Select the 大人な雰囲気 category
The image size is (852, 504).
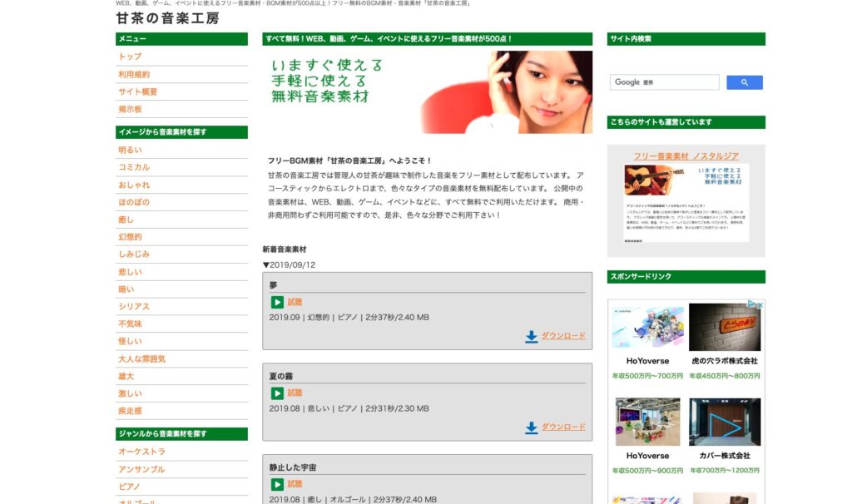tap(141, 359)
